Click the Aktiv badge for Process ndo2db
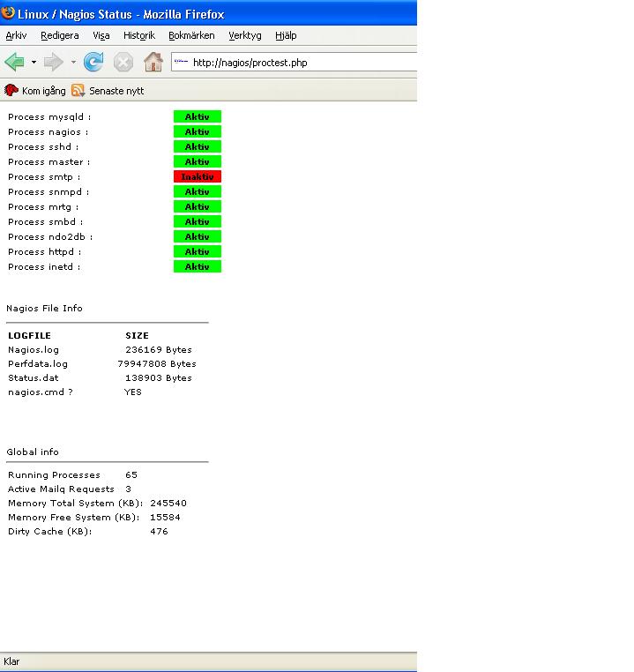The width and height of the screenshot is (634, 672). pos(197,236)
